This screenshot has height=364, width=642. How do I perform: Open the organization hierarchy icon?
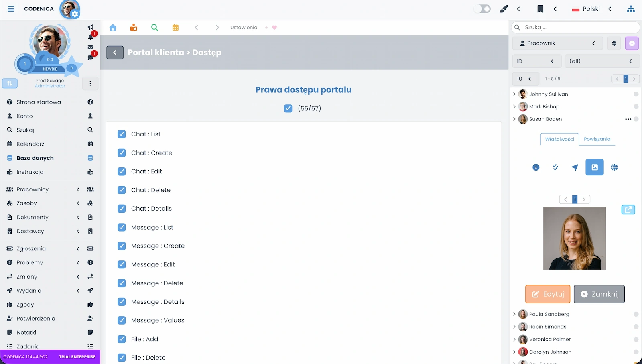point(631,9)
